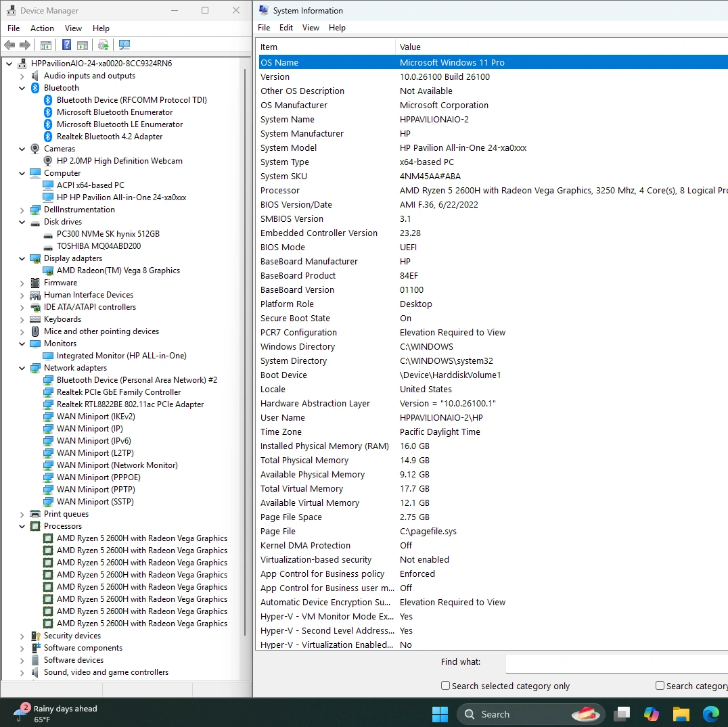The width and height of the screenshot is (728, 727).
Task: Collapse the Network adapters category
Action: pos(22,368)
